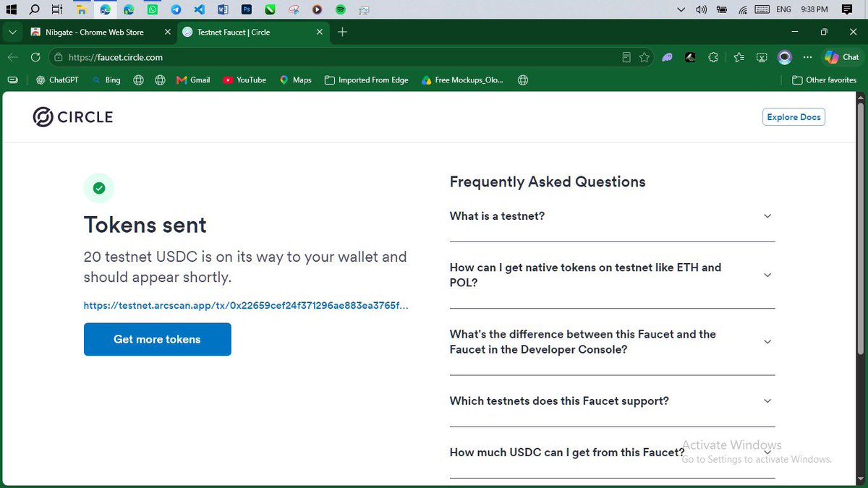Viewport: 868px width, 488px height.
Task: Open the Favorites list icon
Action: (739, 57)
